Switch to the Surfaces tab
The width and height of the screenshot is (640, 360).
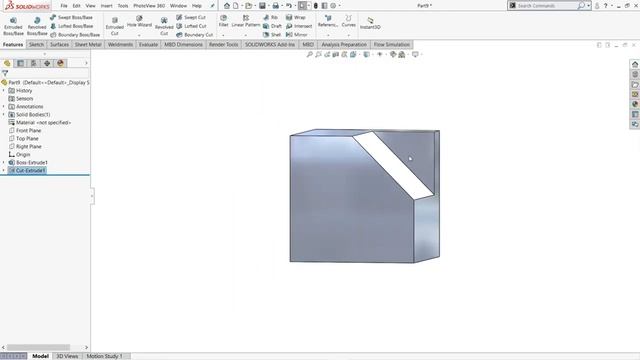coord(59,44)
